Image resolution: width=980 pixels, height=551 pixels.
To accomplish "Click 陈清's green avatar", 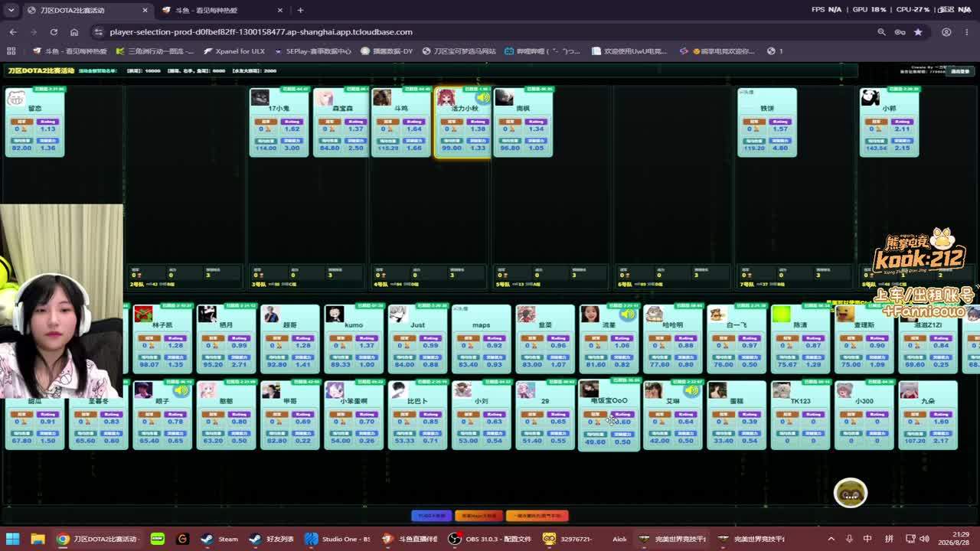I will [x=781, y=314].
